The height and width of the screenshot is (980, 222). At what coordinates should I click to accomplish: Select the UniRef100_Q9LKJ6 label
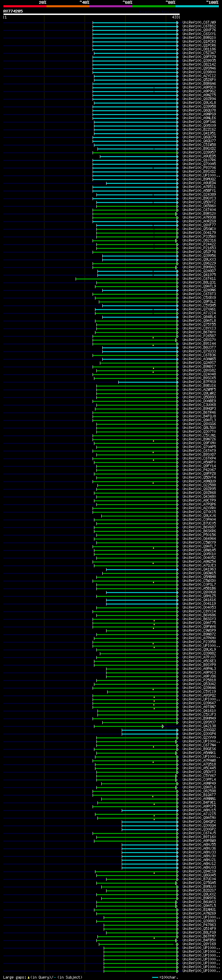[199, 516]
